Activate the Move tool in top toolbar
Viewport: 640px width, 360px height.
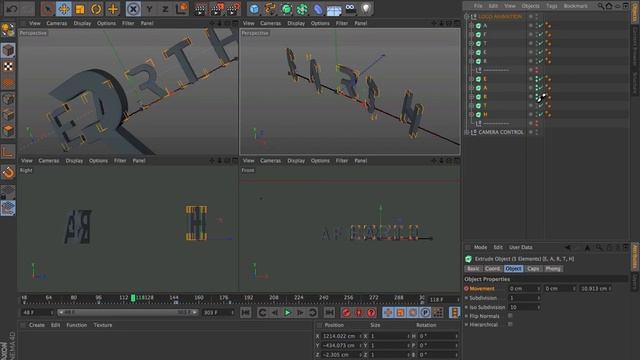tap(64, 9)
